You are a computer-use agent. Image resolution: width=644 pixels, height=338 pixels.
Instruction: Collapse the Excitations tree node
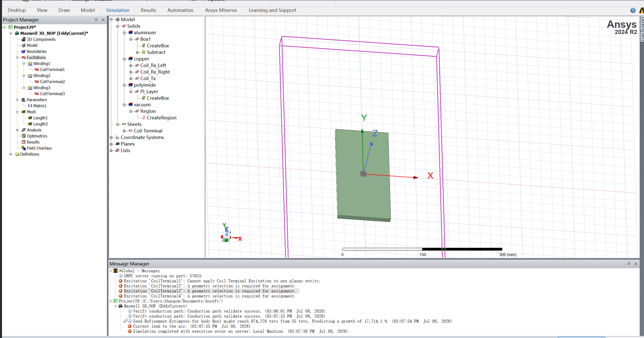tap(17, 58)
